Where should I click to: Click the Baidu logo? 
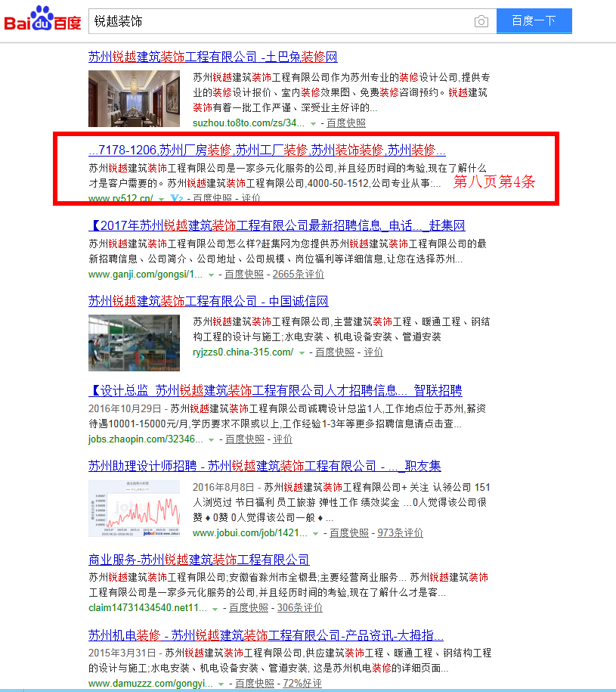point(43,19)
